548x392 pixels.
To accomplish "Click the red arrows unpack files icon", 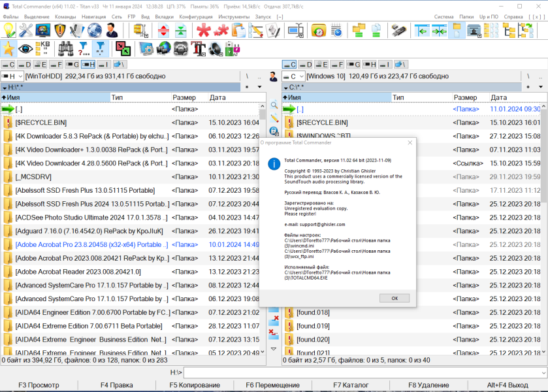I will [163, 31].
